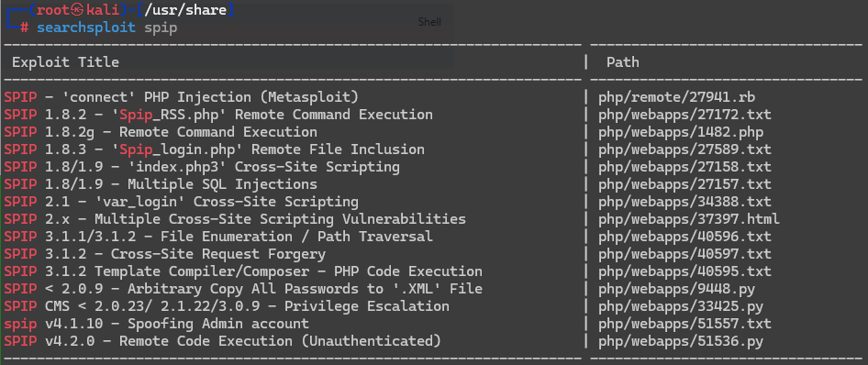Click the searchsploit command text

pos(106,28)
